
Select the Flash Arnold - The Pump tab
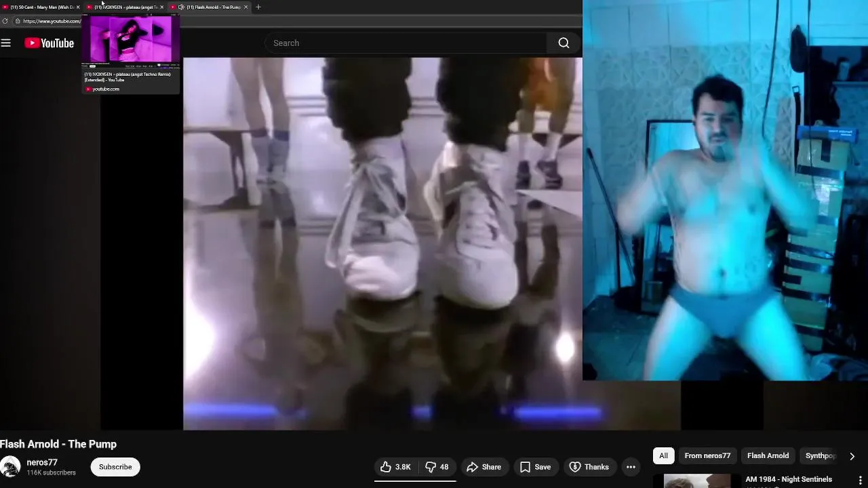(x=210, y=7)
